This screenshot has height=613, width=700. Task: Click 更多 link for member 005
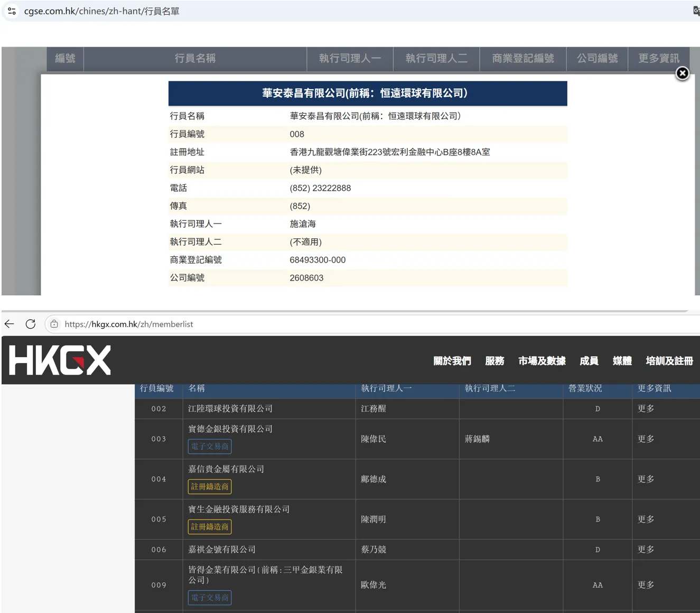(x=646, y=519)
